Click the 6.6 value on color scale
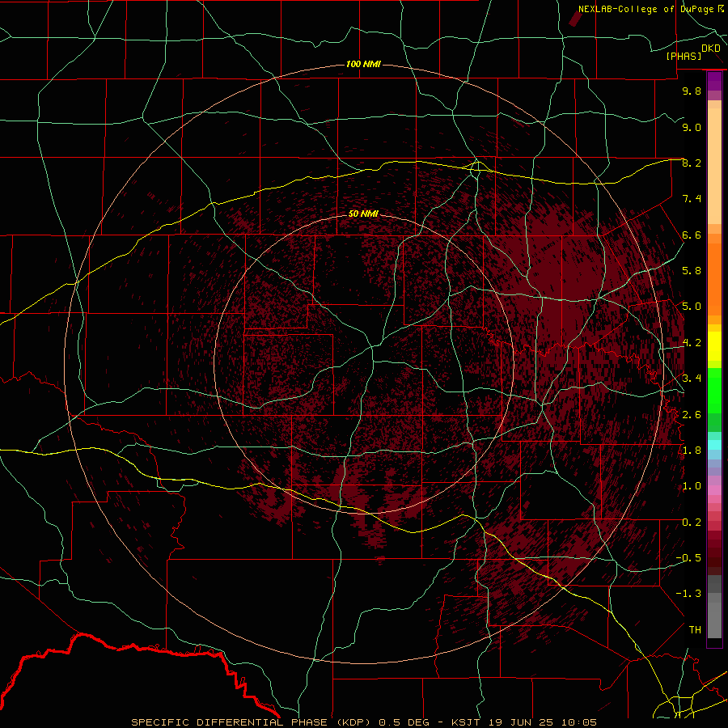Screen dimensions: 728x728 pos(692,235)
